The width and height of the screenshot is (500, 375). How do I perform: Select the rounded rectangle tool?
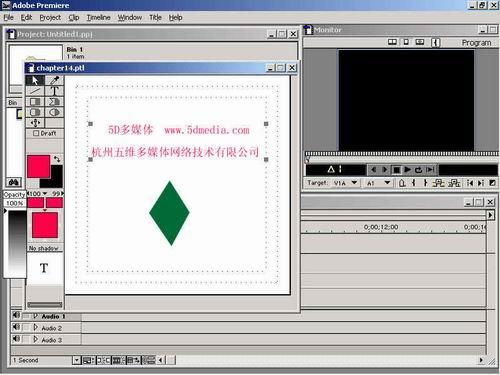click(x=35, y=112)
